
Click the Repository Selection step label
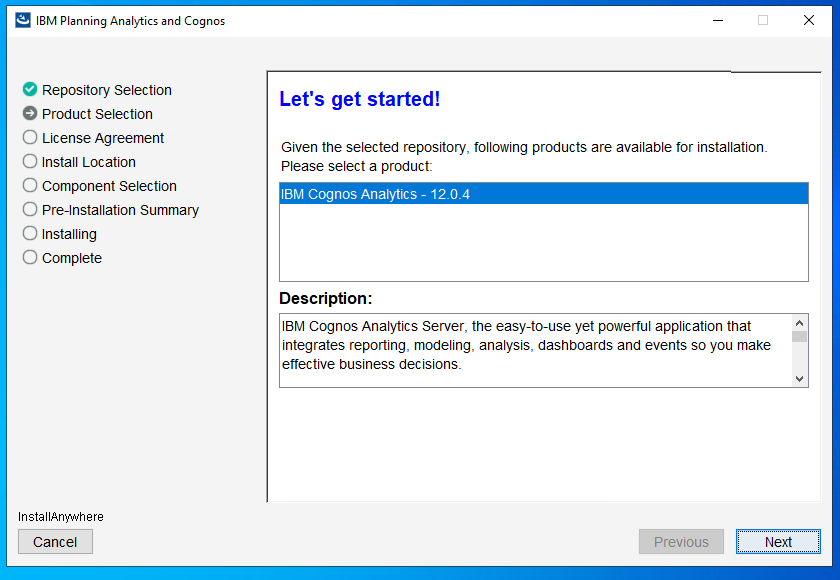tap(107, 90)
